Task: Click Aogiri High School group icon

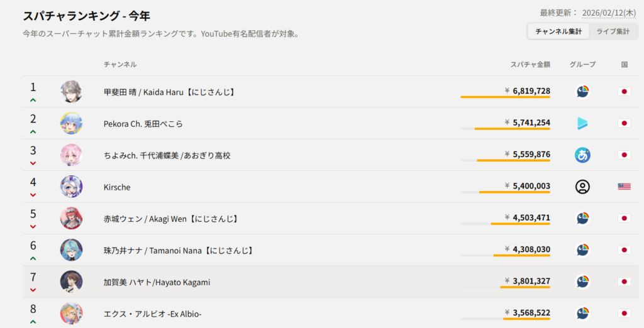Action: [582, 155]
